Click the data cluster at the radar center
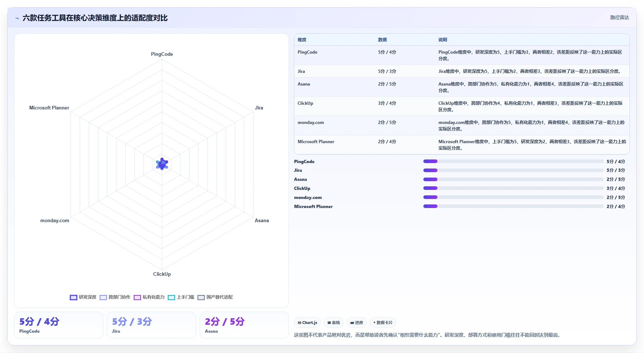The width and height of the screenshot is (644, 353). [162, 164]
